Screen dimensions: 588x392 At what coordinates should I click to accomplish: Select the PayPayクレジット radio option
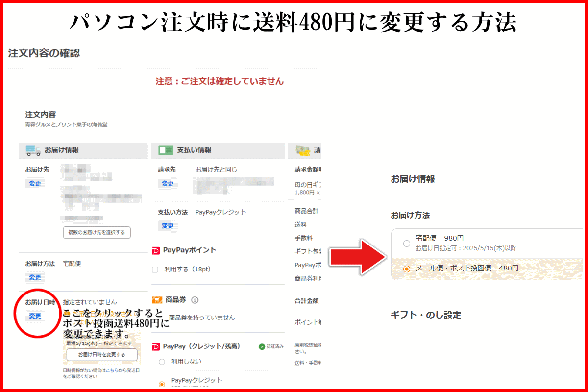pos(162,384)
